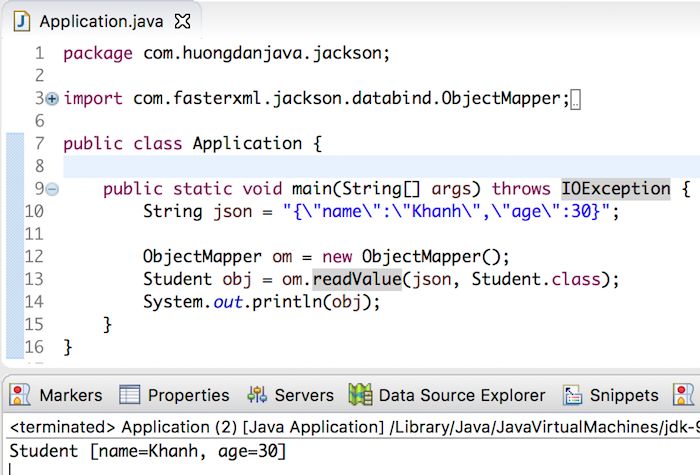Select the Application.java editor tab
The width and height of the screenshot is (700, 475).
(101, 21)
